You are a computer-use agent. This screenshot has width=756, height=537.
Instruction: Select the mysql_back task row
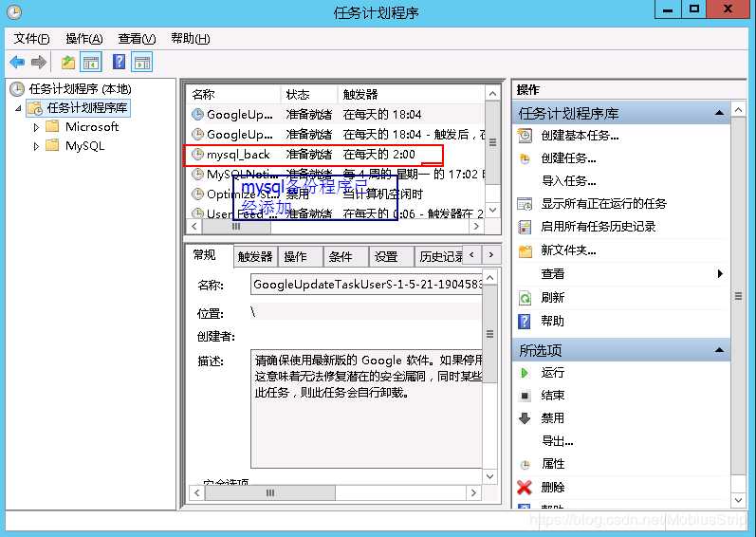pos(231,155)
